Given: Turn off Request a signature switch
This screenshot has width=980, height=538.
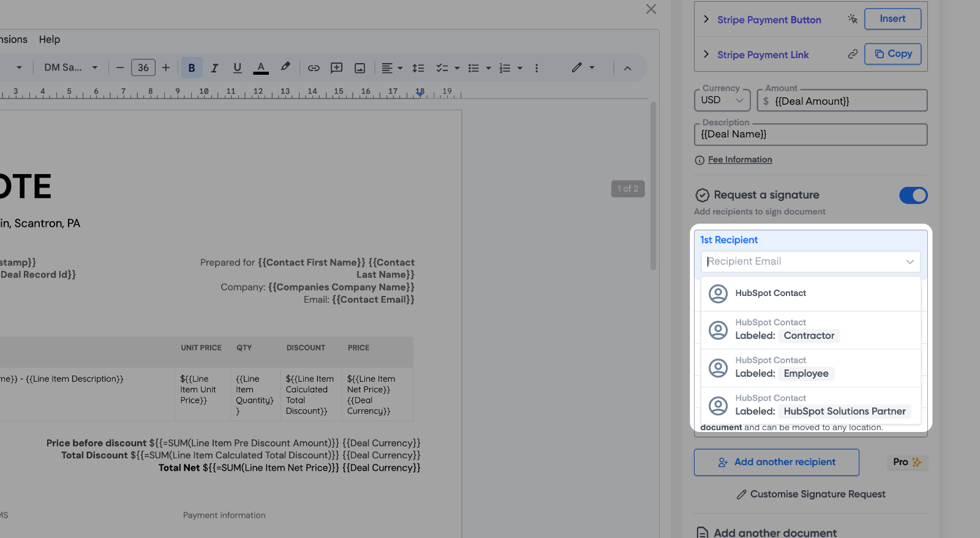Looking at the screenshot, I should [x=913, y=195].
